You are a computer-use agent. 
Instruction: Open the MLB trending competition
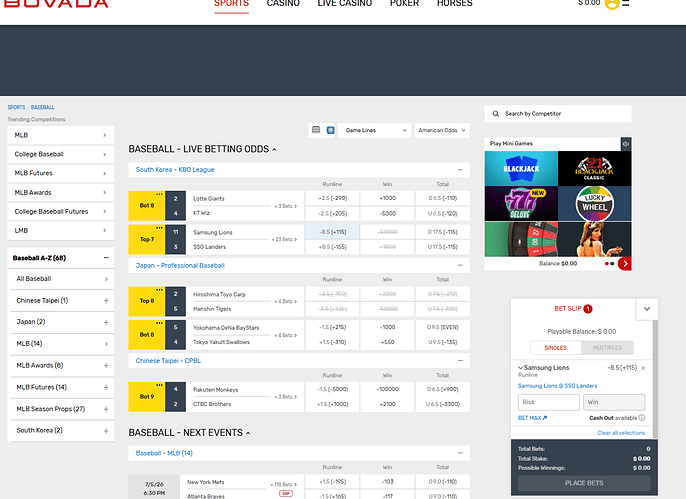point(61,135)
